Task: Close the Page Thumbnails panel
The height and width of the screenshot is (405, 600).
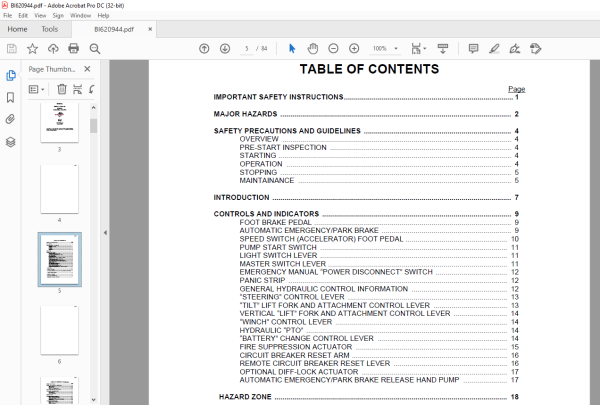Action: point(87,69)
